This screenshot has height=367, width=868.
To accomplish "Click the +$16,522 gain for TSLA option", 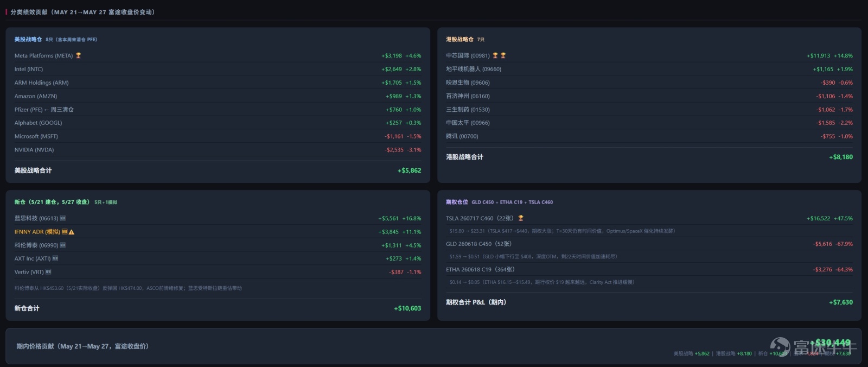I will (819, 218).
